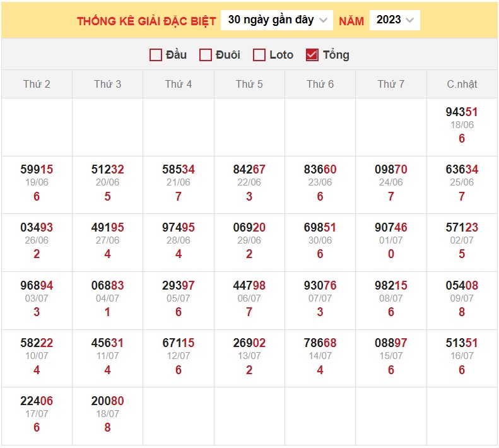Uncheck the Tổng checkbox
The height and width of the screenshot is (448, 499).
312,55
